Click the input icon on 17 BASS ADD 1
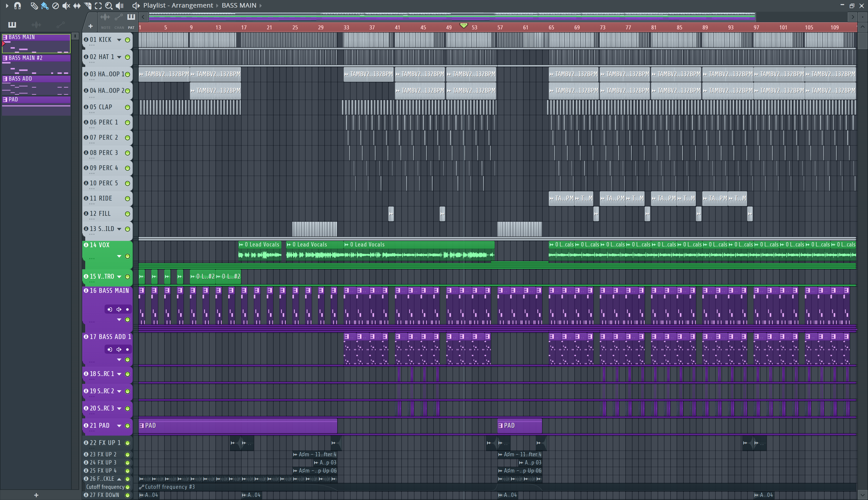 pyautogui.click(x=110, y=350)
